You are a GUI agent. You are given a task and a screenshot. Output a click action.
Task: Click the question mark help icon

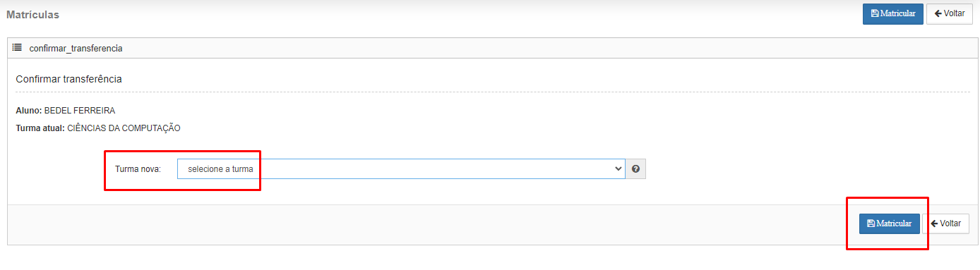[635, 169]
